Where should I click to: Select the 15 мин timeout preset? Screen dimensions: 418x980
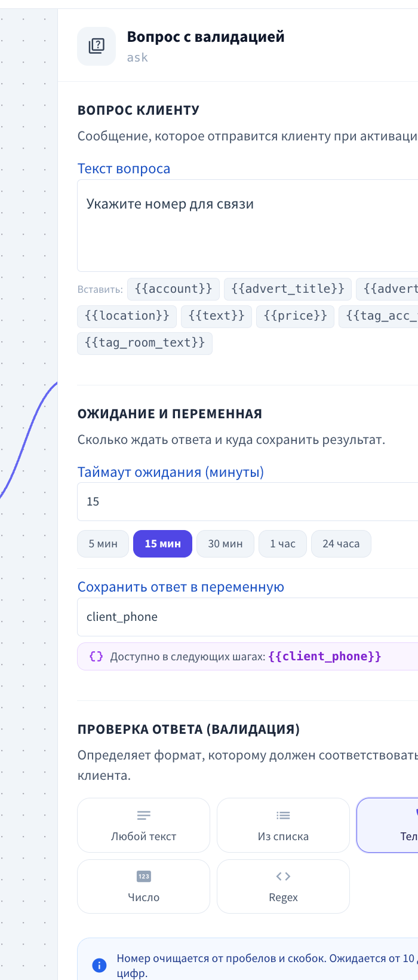tap(162, 544)
